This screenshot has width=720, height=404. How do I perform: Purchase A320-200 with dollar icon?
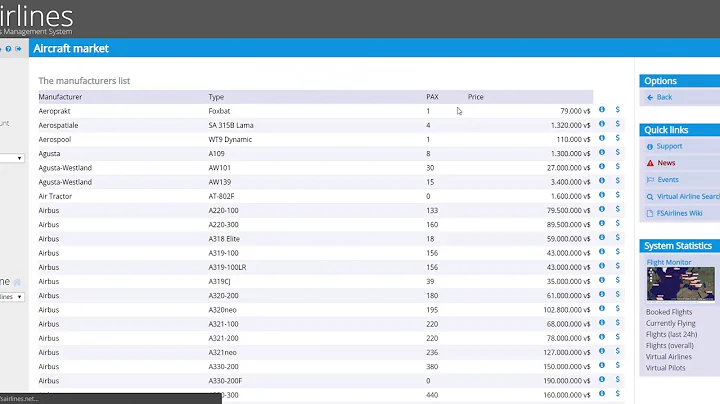pos(618,295)
